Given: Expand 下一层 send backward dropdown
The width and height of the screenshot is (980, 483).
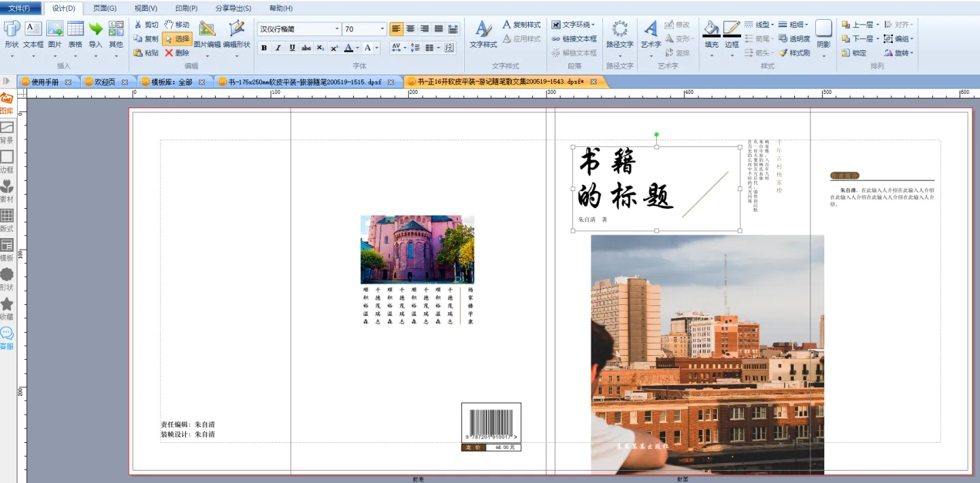Looking at the screenshot, I should [877, 39].
